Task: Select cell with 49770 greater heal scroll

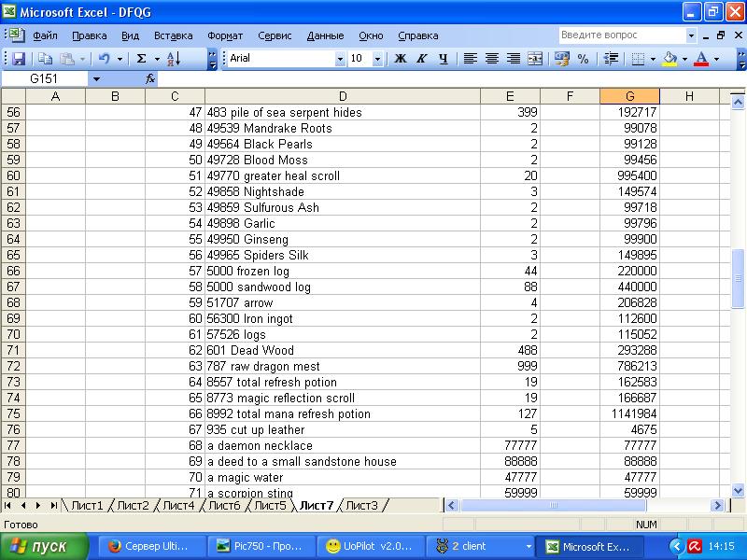Action: tap(343, 175)
